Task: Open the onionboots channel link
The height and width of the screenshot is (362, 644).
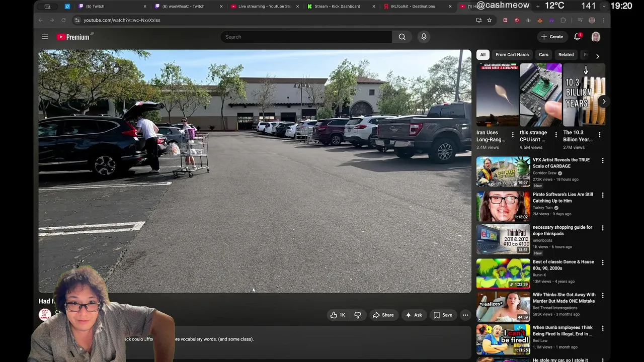Action: coord(542,240)
